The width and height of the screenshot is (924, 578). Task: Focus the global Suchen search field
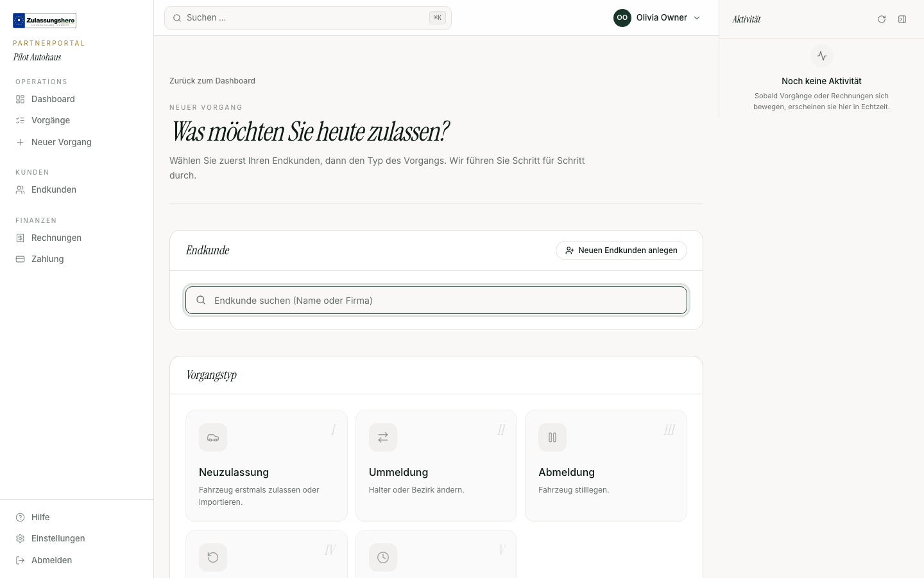point(308,18)
